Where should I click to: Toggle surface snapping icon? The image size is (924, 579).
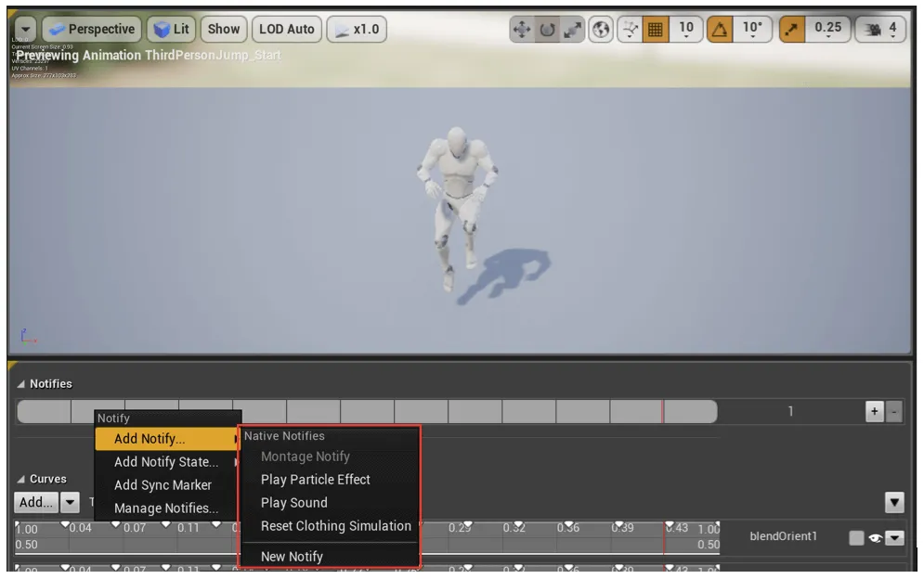630,29
